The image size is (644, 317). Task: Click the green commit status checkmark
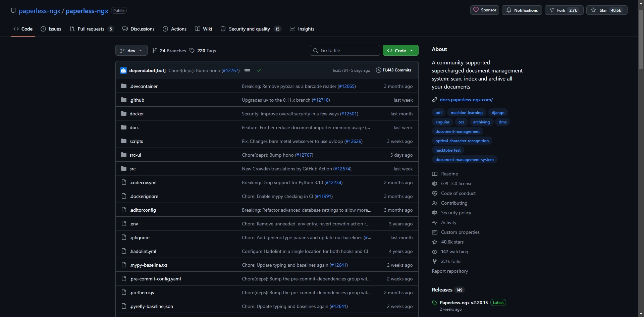pos(259,70)
